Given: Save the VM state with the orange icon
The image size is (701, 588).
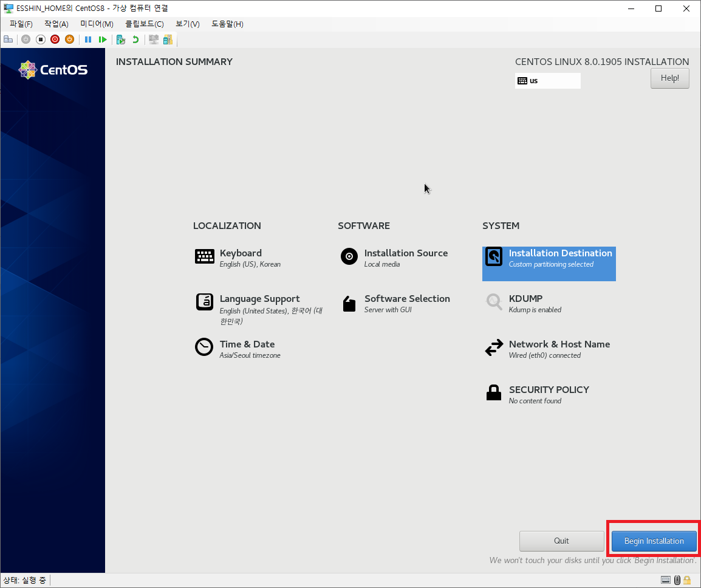Looking at the screenshot, I should click(x=69, y=39).
